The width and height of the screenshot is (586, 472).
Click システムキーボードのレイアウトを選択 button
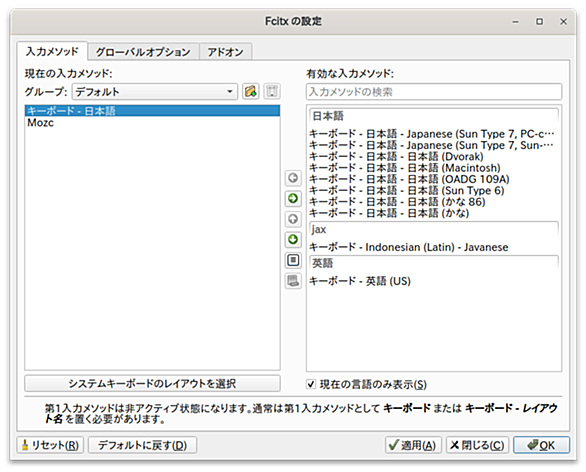(x=152, y=383)
